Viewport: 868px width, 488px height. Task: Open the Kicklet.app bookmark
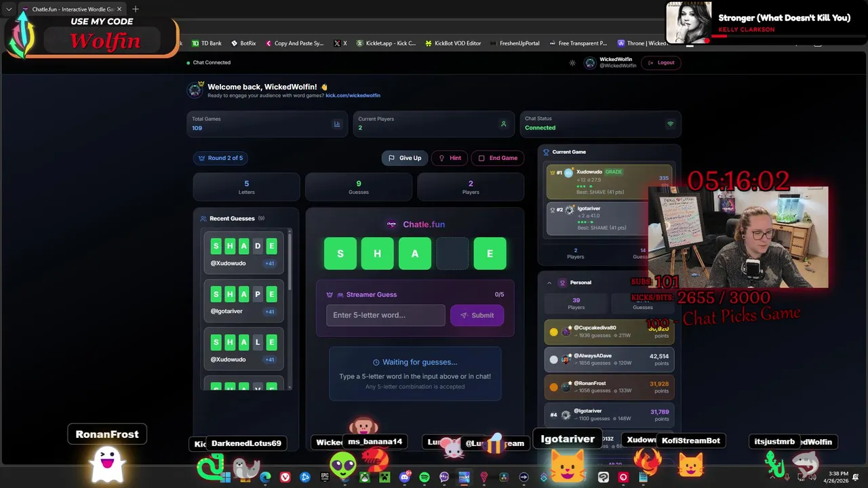click(x=386, y=43)
